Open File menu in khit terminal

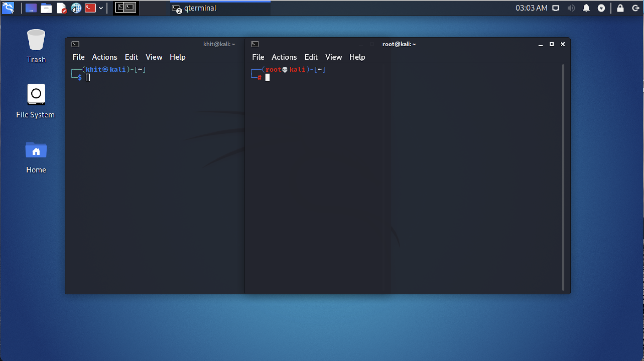[78, 57]
